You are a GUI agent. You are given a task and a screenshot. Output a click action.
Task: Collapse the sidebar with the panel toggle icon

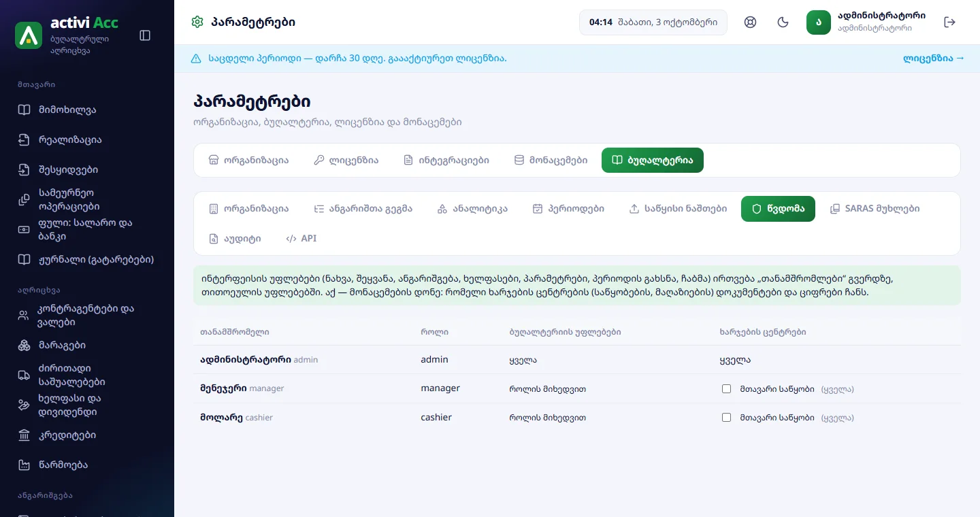(145, 35)
